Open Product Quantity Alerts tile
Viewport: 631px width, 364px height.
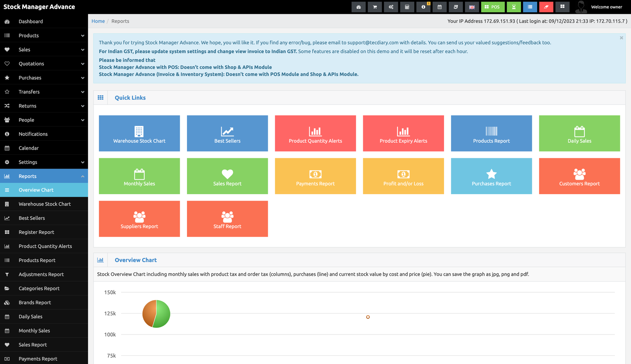tap(315, 133)
